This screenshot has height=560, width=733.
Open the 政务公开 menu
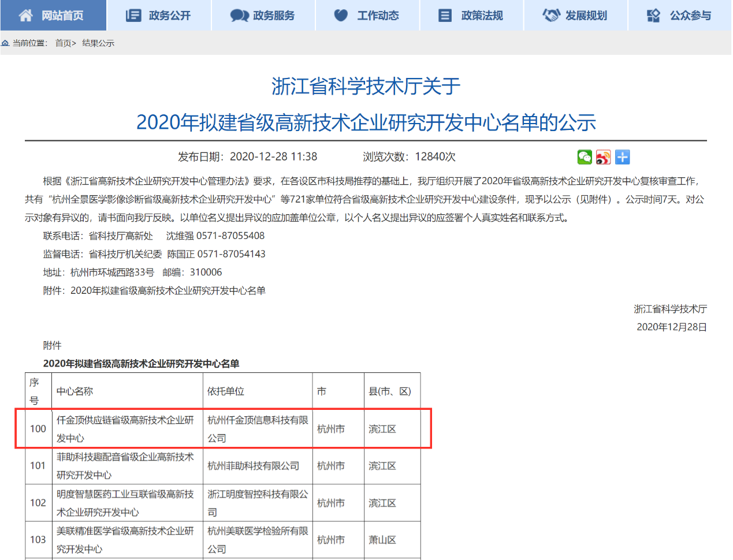pos(159,16)
